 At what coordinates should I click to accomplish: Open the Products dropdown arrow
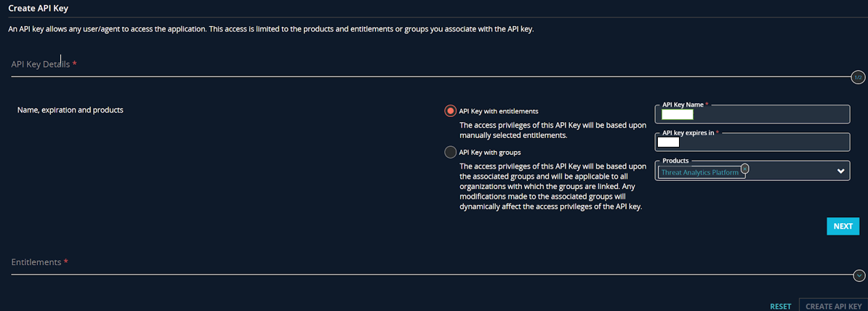pos(841,171)
